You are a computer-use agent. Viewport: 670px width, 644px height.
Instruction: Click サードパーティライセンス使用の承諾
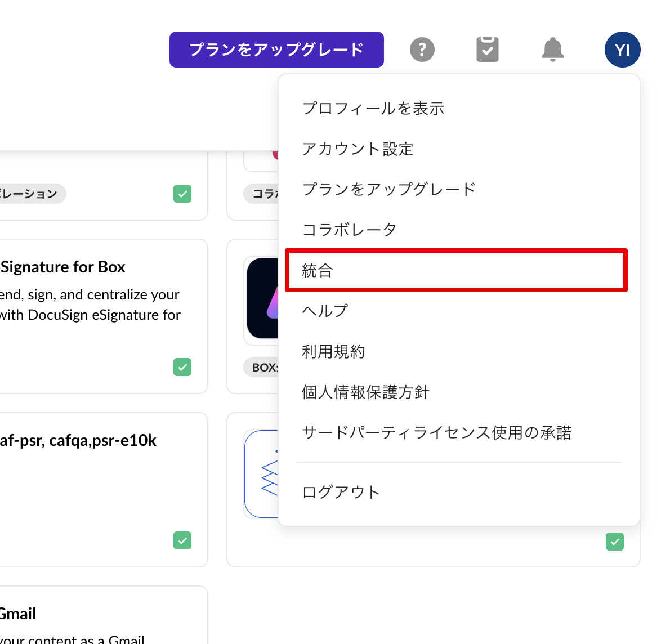point(436,432)
